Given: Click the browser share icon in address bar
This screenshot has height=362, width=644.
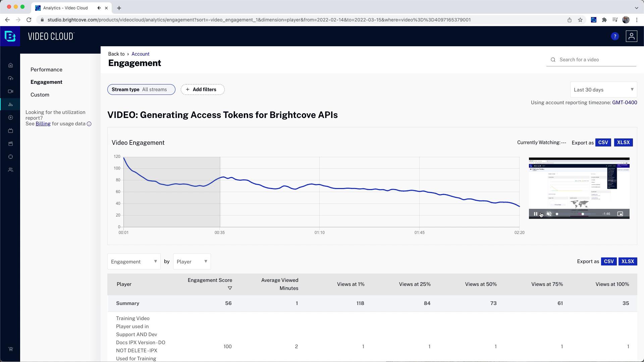Looking at the screenshot, I should 570,20.
